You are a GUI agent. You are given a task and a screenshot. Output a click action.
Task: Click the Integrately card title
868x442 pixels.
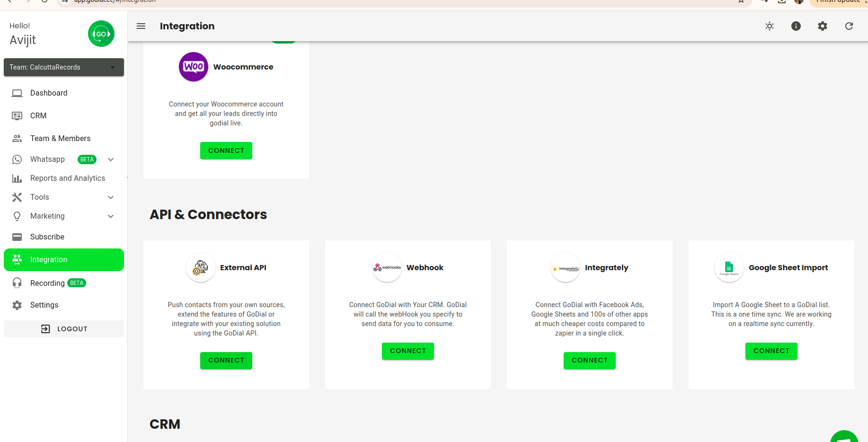[x=607, y=268]
